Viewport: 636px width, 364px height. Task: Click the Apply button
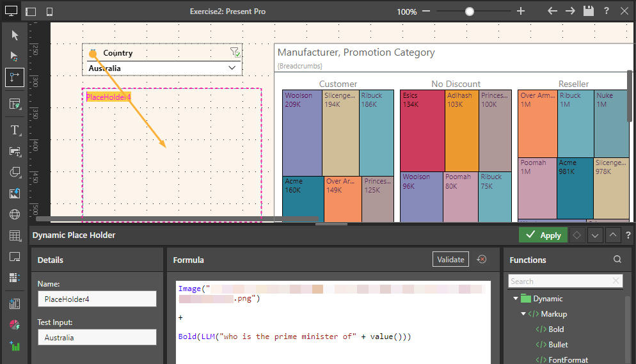(x=543, y=235)
